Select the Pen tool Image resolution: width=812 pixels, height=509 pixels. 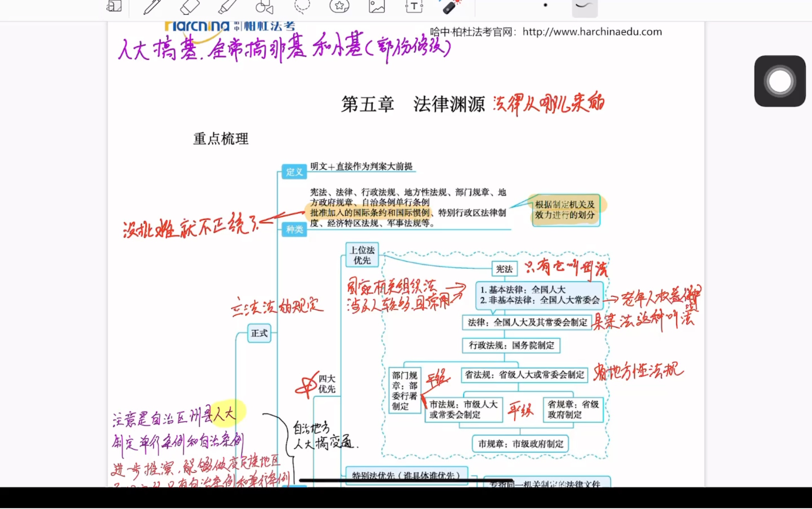pos(152,6)
